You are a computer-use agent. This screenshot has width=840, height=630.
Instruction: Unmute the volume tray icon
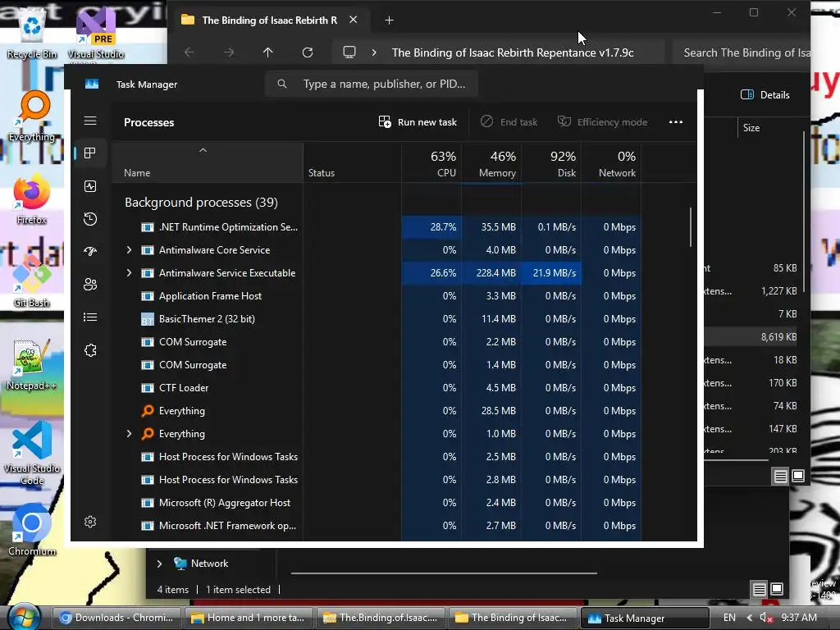click(766, 618)
